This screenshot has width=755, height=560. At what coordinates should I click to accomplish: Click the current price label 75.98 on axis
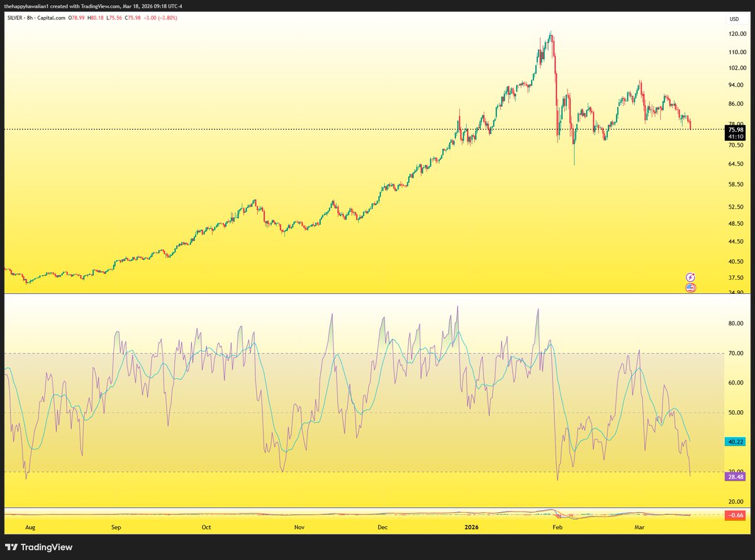tap(735, 130)
